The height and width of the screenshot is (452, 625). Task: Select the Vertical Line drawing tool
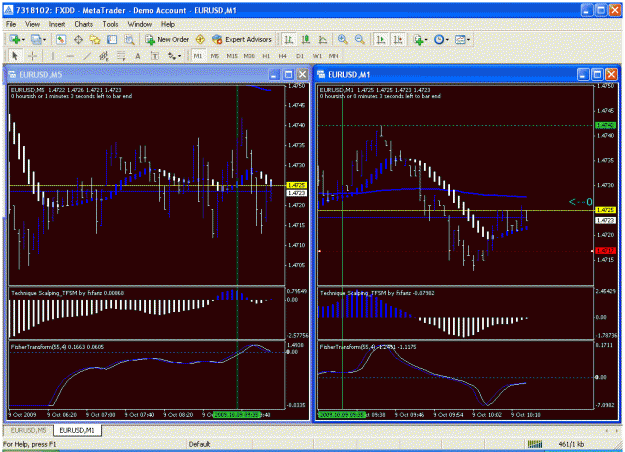pyautogui.click(x=53, y=56)
